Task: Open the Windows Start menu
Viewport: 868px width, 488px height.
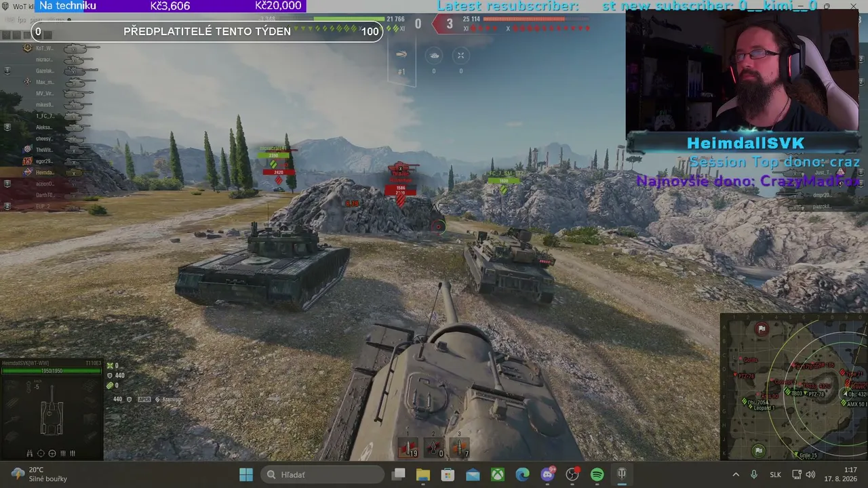Action: coord(246,474)
